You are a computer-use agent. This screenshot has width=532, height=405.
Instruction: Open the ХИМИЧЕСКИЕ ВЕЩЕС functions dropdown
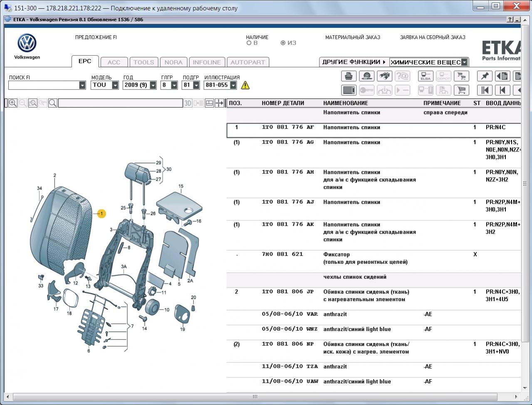(465, 62)
